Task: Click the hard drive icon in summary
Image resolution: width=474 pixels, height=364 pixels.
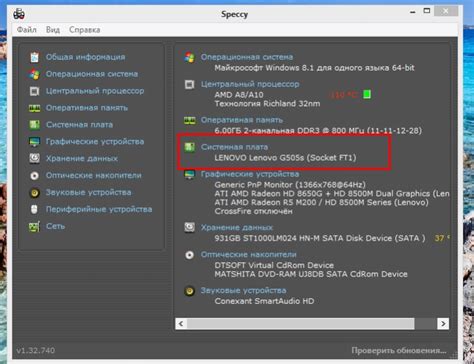Action: pos(190,228)
